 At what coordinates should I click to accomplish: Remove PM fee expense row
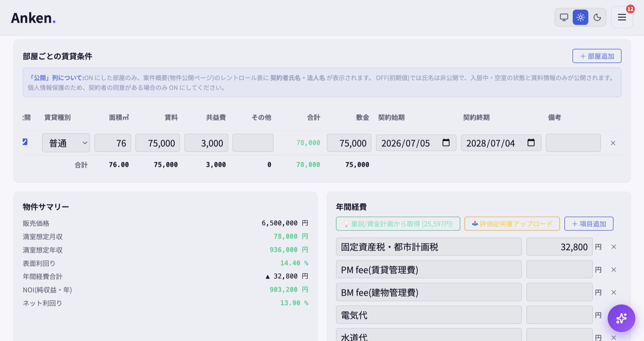pyautogui.click(x=614, y=270)
